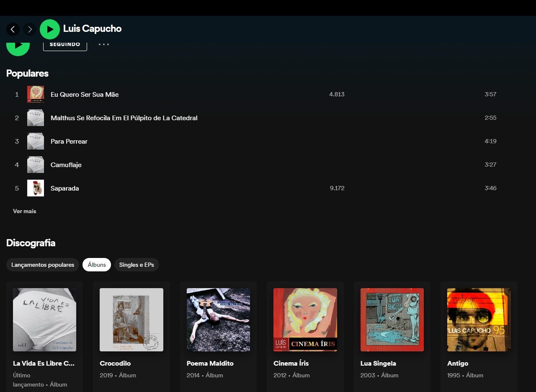Image resolution: width=536 pixels, height=392 pixels.
Task: Open the song Camuflaje
Action: 66,165
